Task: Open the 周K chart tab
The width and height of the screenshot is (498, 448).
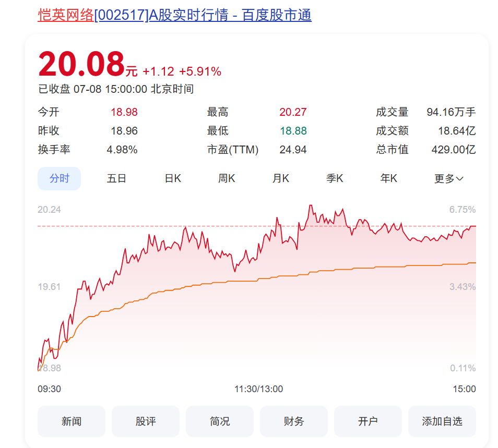Action: pyautogui.click(x=227, y=178)
